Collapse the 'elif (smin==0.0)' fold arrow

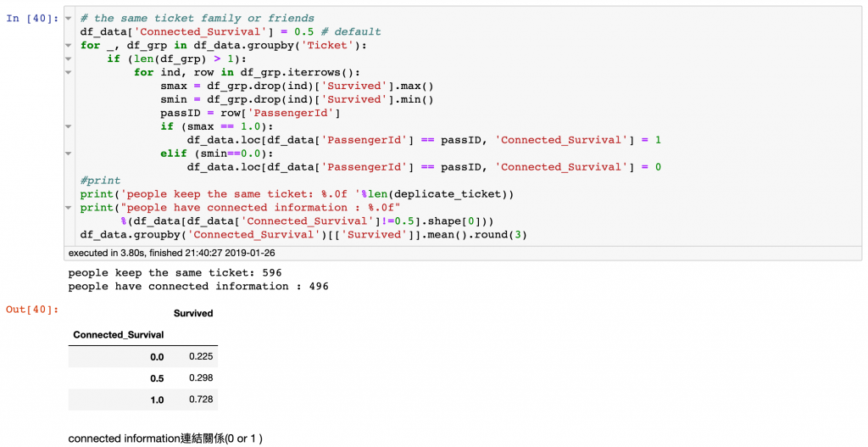69,154
